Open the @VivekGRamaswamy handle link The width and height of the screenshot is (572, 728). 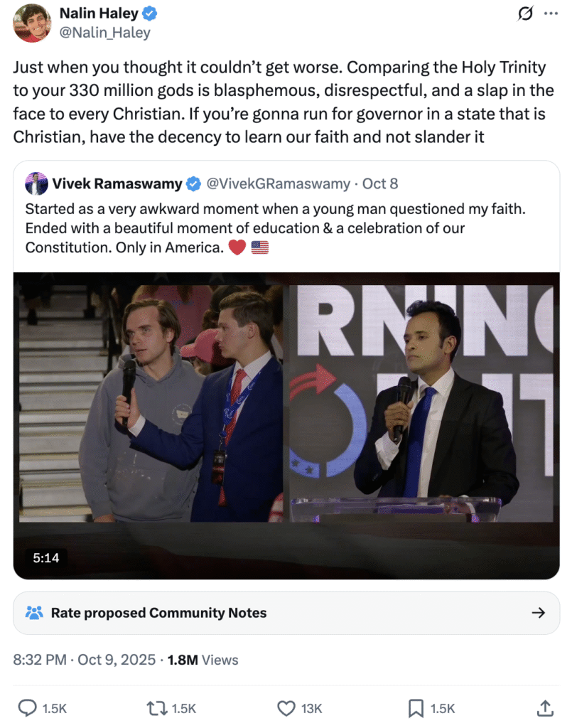coord(278,184)
